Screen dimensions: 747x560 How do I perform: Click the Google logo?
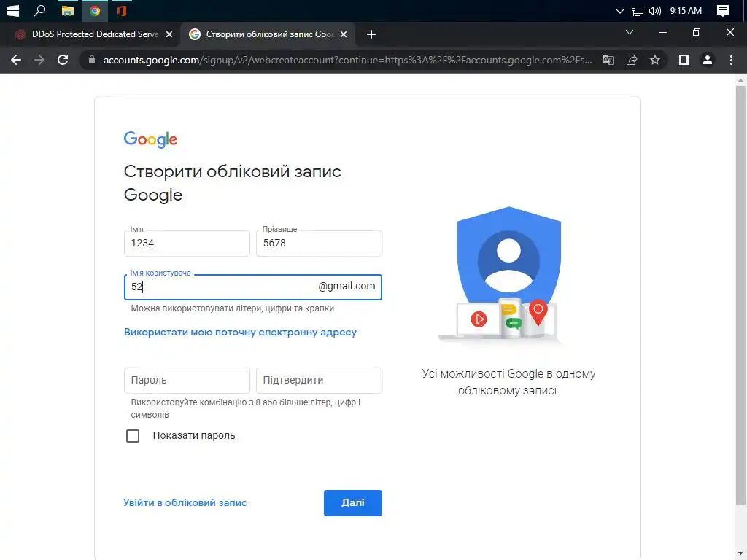[x=150, y=139]
